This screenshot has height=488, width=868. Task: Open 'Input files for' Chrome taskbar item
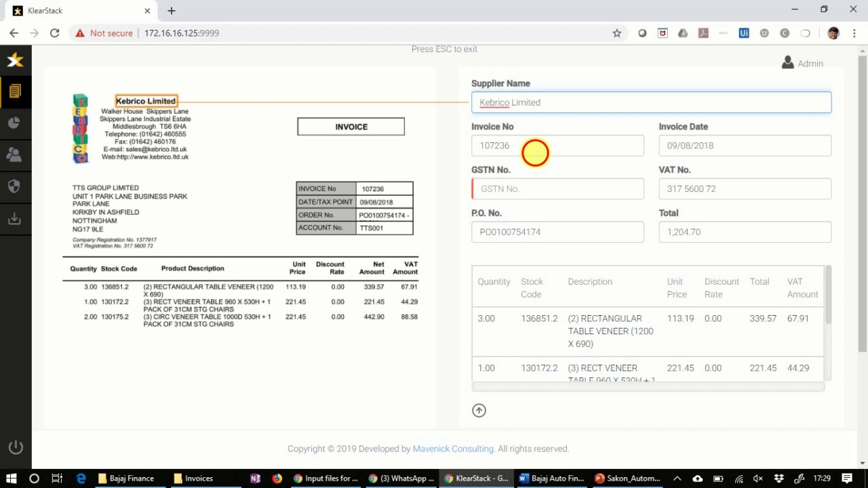[x=325, y=479]
